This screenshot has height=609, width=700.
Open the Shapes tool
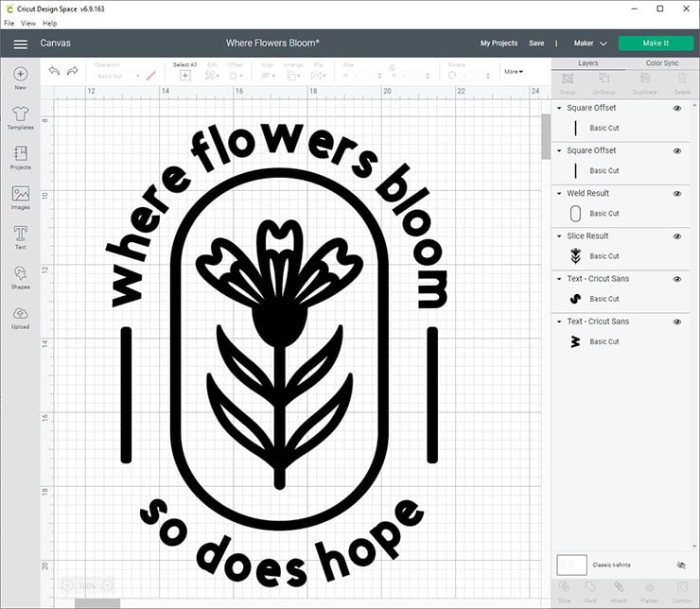click(20, 277)
